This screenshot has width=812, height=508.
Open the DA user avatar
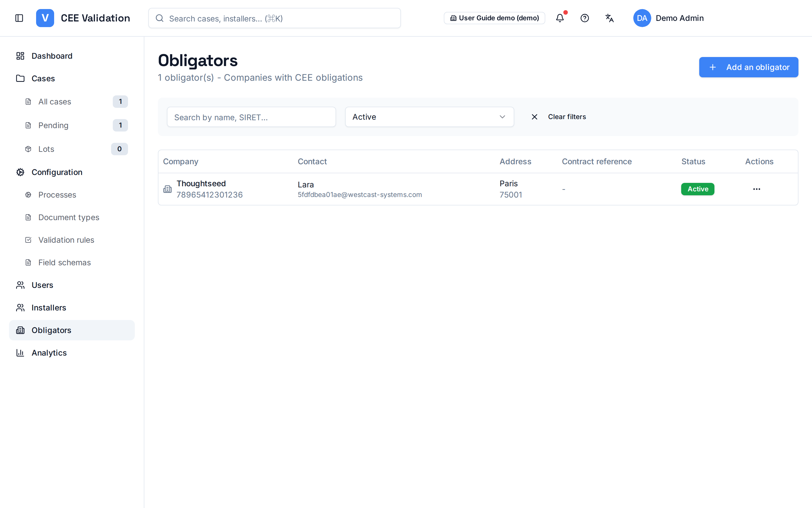642,18
